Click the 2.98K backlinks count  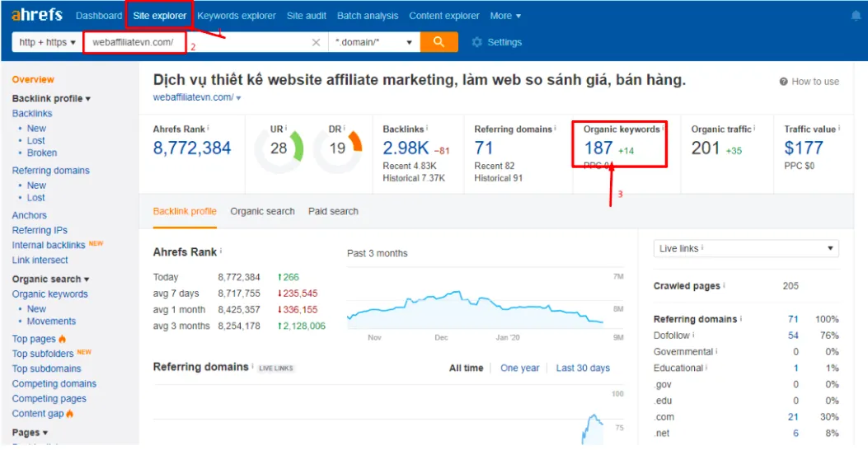406,148
